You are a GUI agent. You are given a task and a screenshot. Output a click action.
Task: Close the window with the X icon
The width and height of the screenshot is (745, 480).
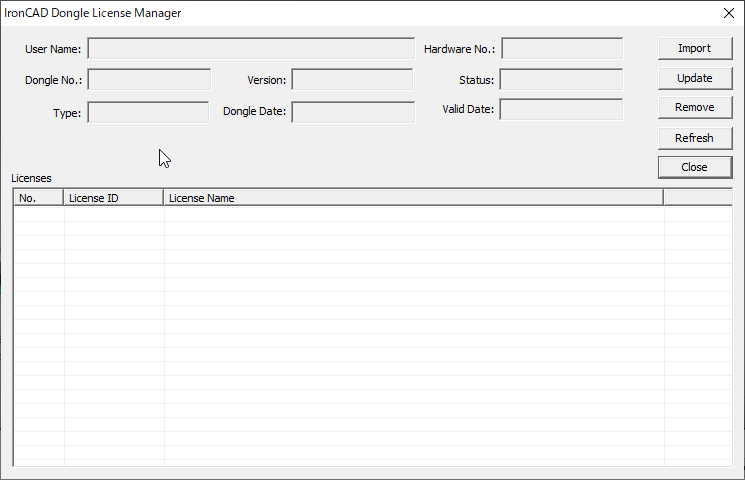pos(729,13)
